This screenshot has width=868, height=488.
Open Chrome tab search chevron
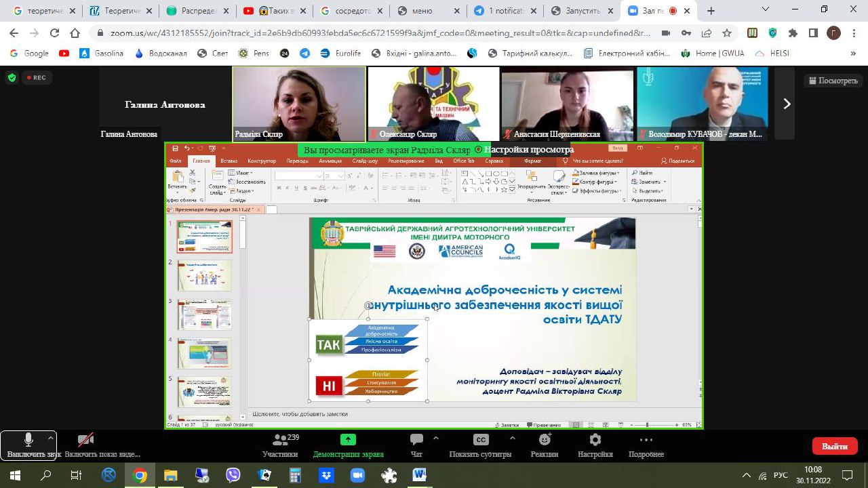[x=766, y=10]
